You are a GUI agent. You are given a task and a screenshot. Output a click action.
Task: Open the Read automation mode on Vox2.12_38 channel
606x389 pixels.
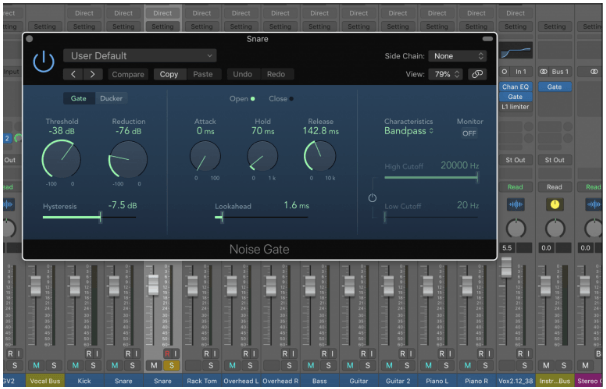[x=516, y=187]
